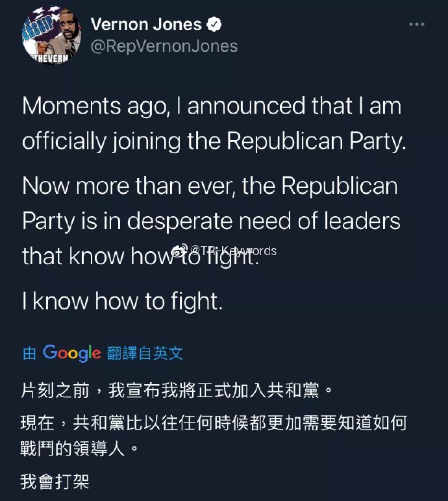Click the 由 character before Google
The height and width of the screenshot is (501, 448).
[x=29, y=354]
